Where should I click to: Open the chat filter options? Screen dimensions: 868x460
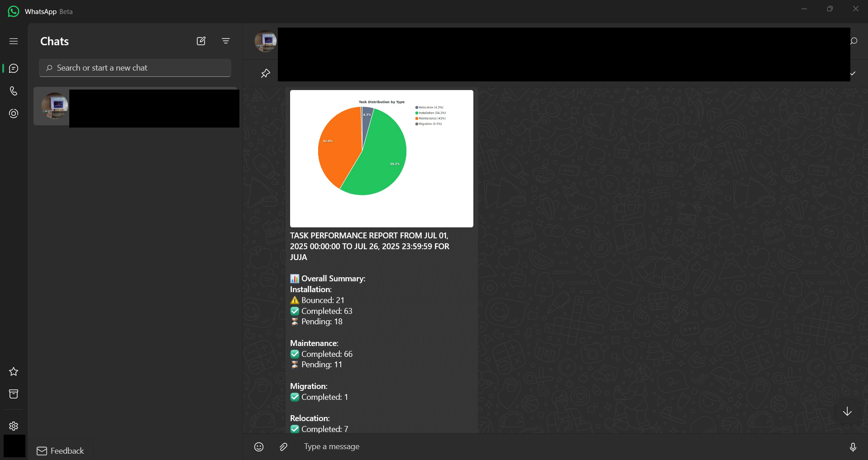tap(226, 41)
